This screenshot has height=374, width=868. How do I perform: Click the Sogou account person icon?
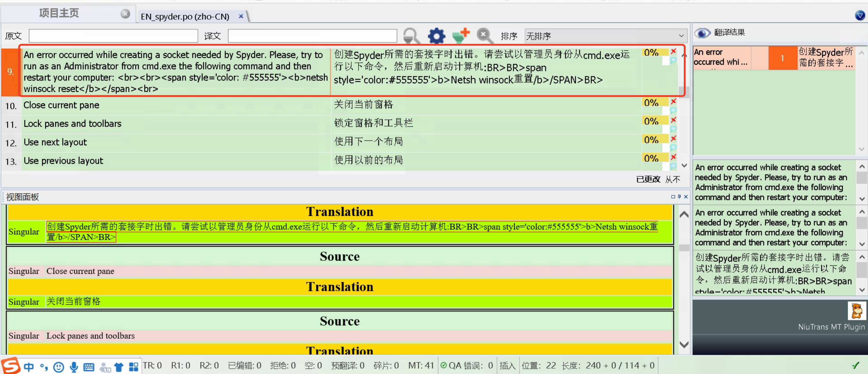(x=105, y=367)
